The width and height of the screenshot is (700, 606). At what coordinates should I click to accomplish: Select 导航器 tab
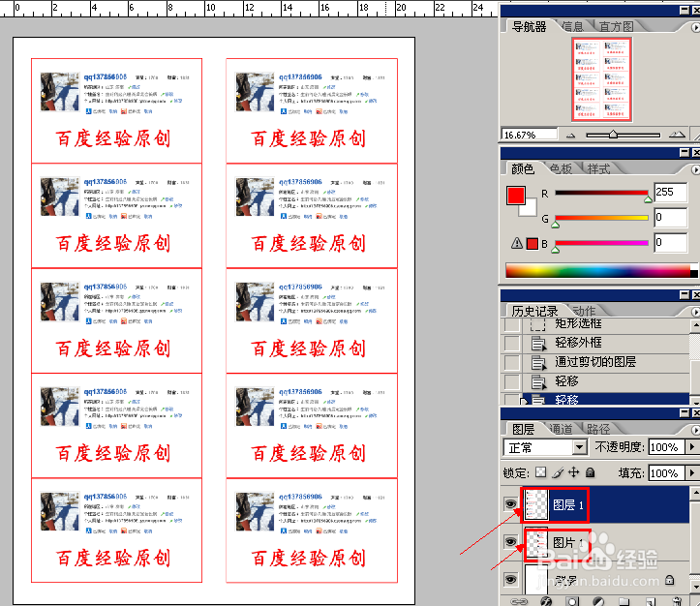[x=529, y=27]
